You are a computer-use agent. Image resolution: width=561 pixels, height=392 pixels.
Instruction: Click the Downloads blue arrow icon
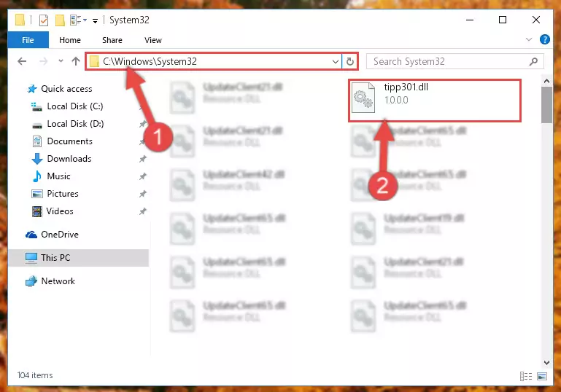pos(37,159)
